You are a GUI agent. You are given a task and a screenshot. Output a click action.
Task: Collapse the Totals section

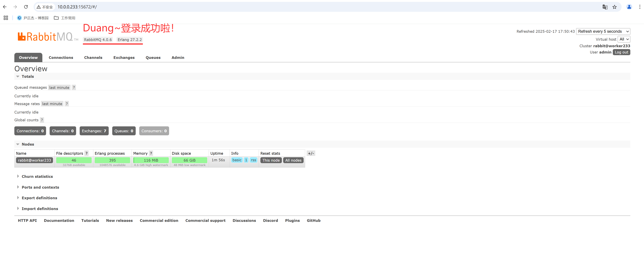28,76
